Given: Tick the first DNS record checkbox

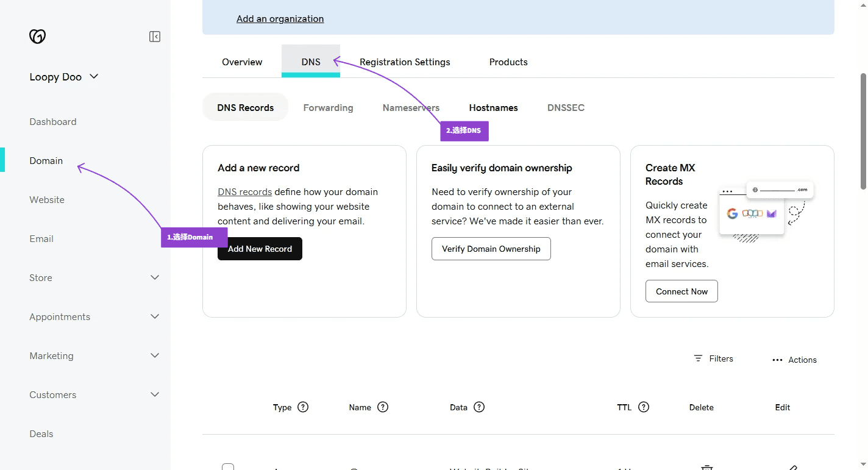Looking at the screenshot, I should [x=228, y=467].
